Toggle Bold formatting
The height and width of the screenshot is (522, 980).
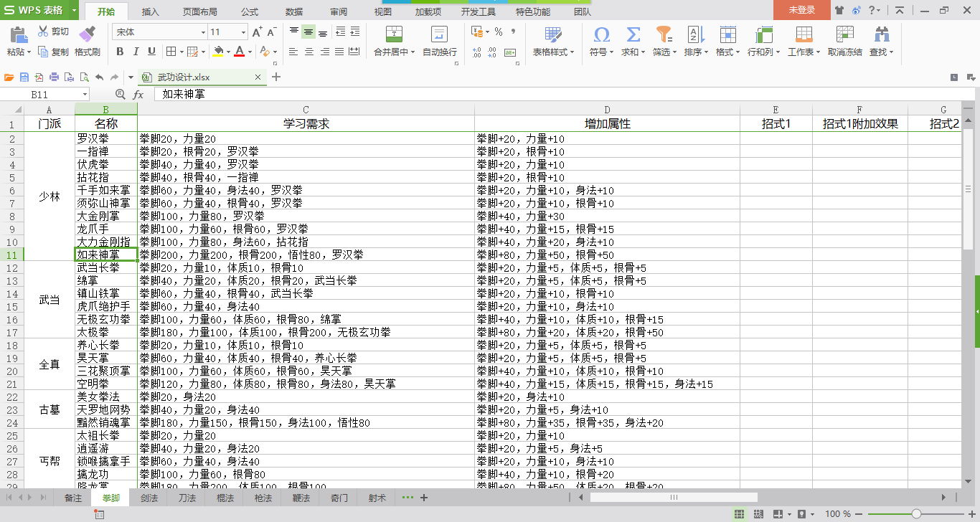click(x=120, y=52)
